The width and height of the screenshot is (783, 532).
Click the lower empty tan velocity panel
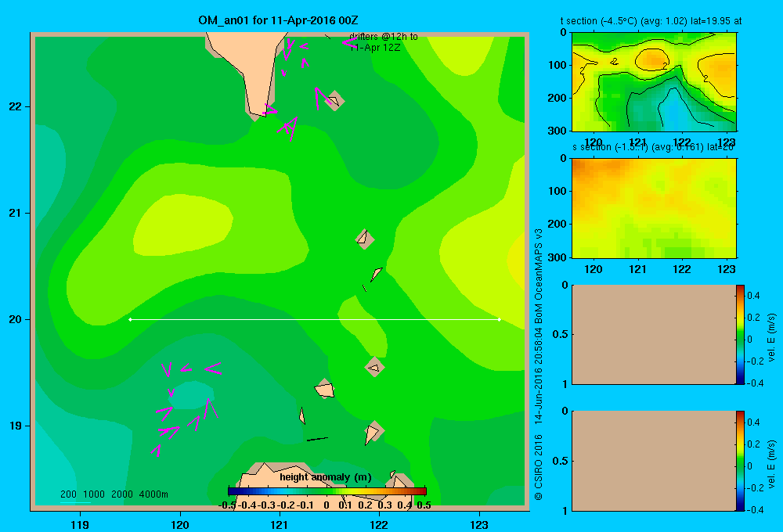654,461
